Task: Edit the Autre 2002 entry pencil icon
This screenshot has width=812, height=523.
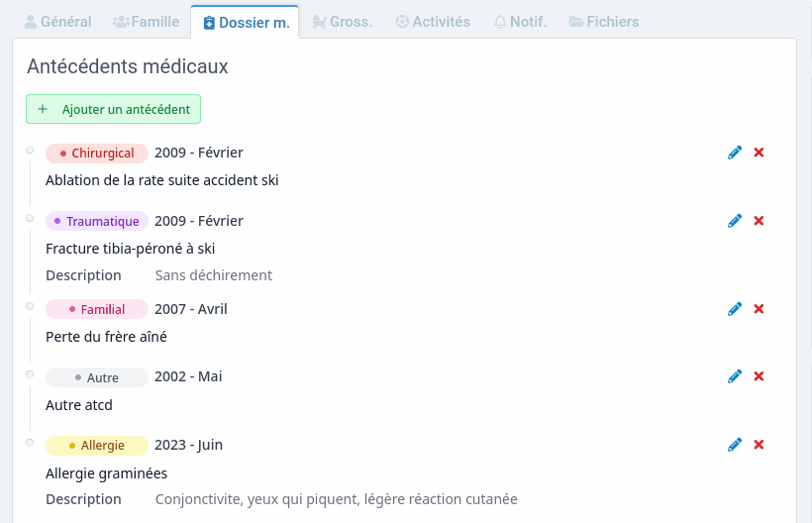Action: [735, 376]
